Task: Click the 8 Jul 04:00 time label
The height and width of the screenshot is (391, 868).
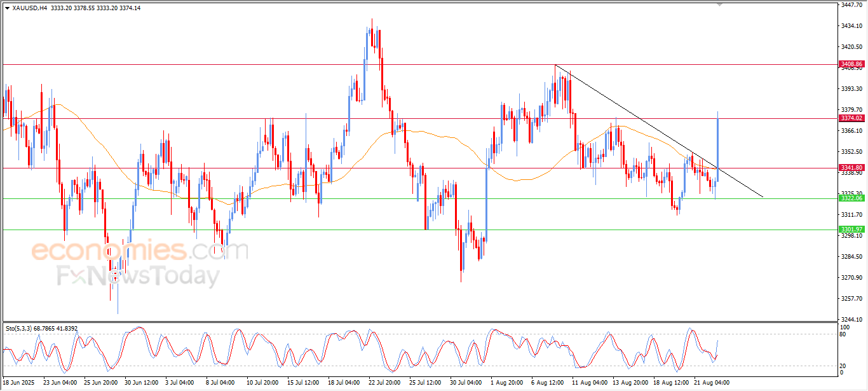Action: (x=221, y=383)
